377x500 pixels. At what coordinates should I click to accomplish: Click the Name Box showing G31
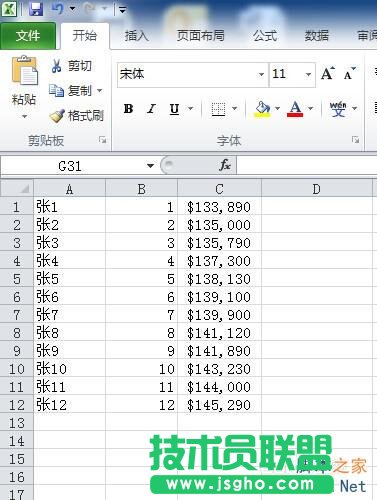(70, 166)
